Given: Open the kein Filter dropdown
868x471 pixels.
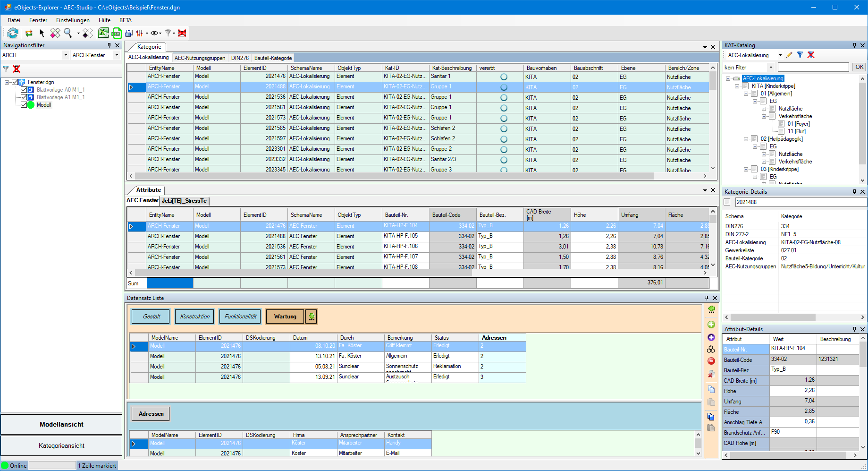Looking at the screenshot, I should [770, 68].
